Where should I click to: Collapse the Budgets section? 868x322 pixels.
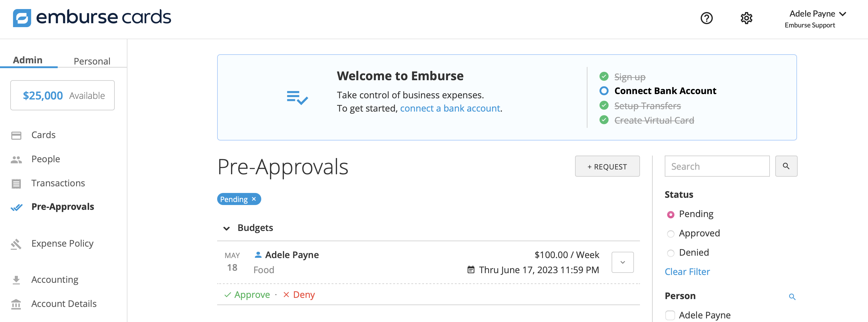tap(227, 229)
